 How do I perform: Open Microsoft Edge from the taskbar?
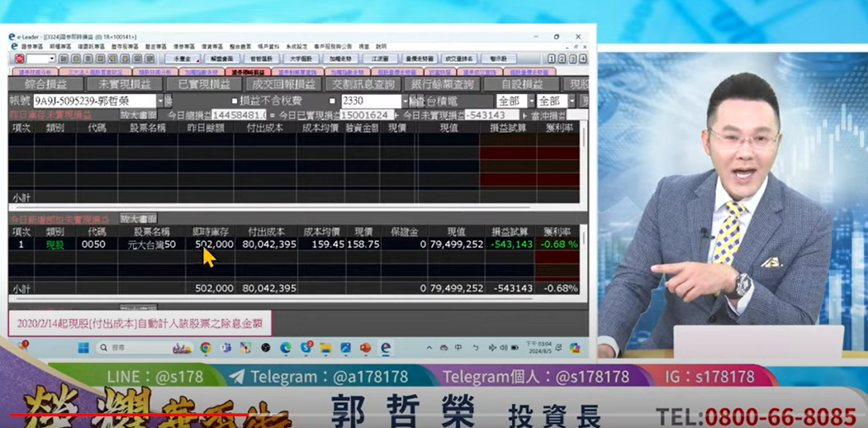(286, 349)
